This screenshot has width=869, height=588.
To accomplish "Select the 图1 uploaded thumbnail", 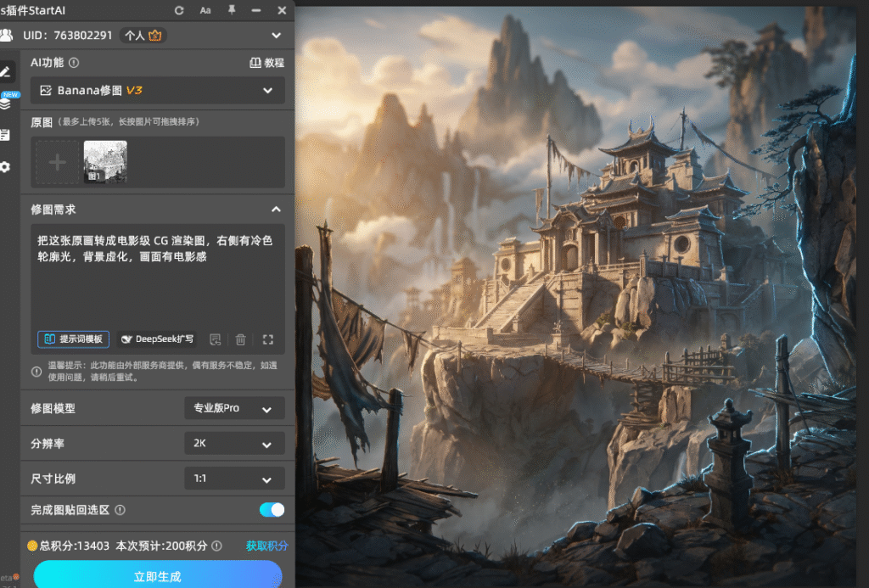I will coord(105,161).
